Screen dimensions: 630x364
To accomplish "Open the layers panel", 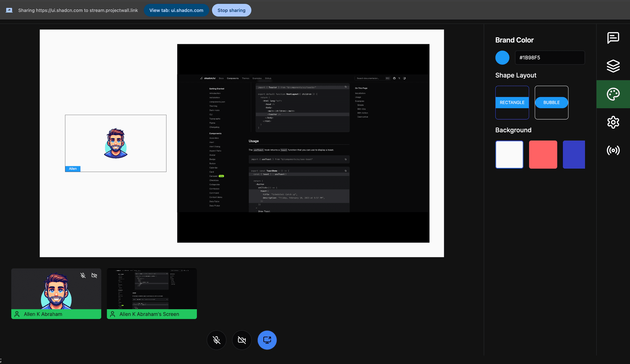I will pos(613,66).
